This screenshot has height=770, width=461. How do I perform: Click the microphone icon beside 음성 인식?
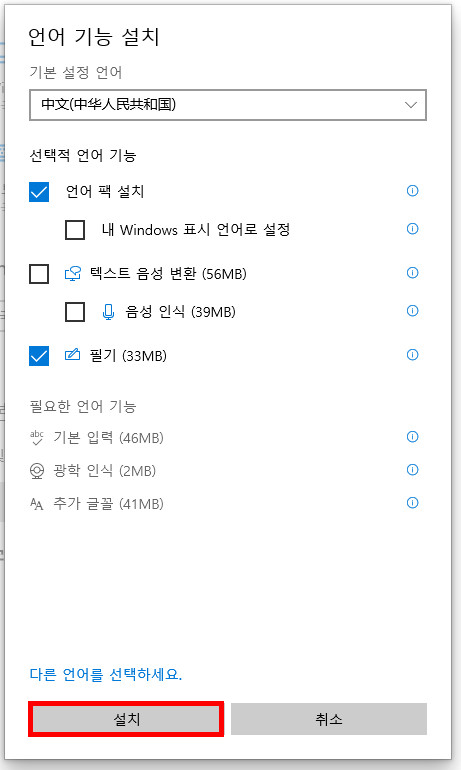pos(108,312)
